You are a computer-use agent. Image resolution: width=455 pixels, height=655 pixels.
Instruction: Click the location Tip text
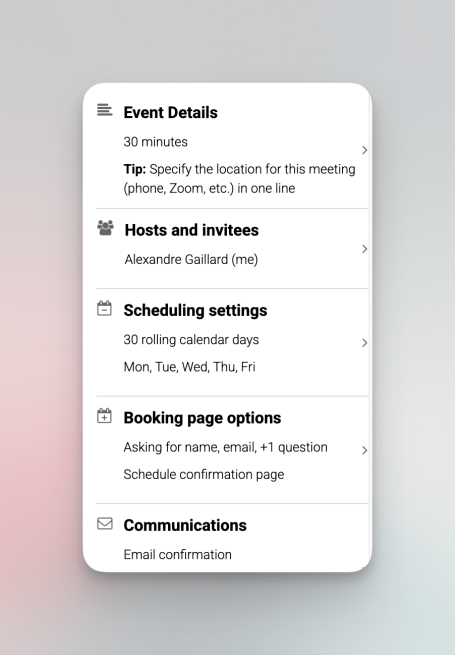tap(239, 179)
